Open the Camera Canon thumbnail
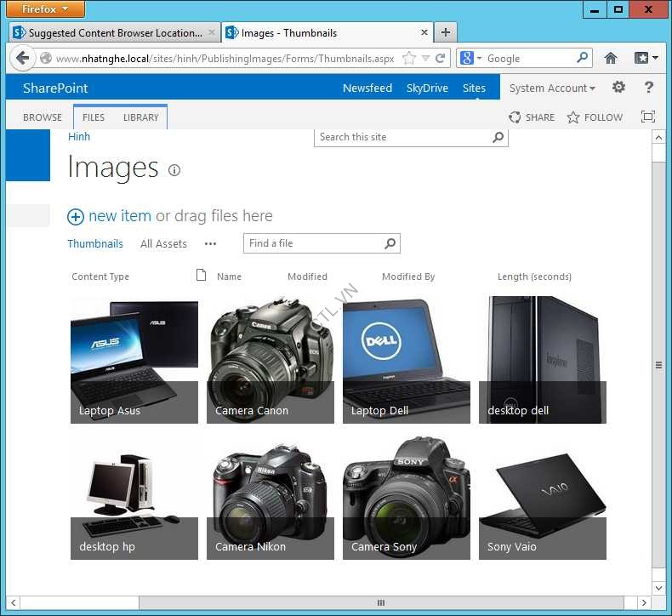 click(271, 360)
